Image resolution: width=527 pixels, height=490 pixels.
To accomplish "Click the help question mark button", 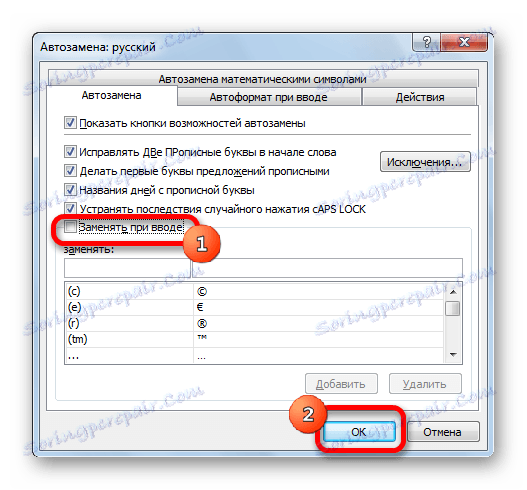I will point(426,42).
